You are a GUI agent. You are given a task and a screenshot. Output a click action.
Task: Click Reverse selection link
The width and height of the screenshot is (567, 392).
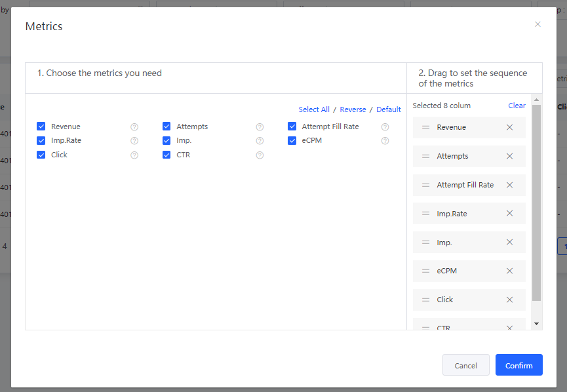pos(353,109)
